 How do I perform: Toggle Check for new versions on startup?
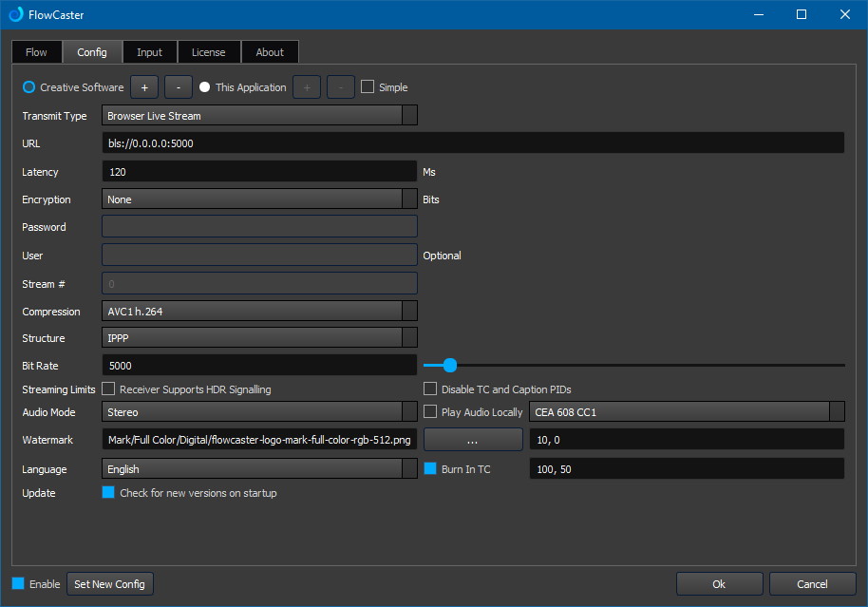(x=108, y=492)
